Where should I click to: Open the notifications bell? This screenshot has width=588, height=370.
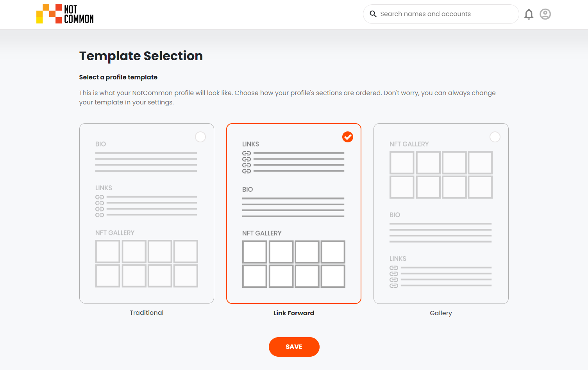(529, 14)
